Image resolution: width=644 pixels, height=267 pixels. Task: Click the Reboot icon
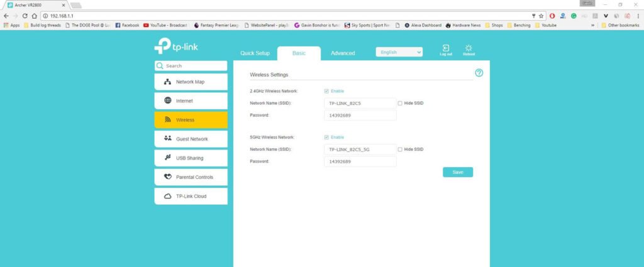coord(469,49)
